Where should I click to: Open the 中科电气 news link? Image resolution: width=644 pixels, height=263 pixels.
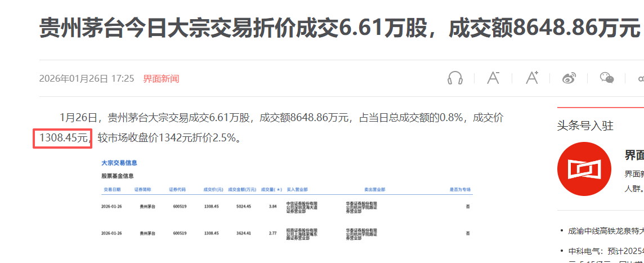pos(606,251)
